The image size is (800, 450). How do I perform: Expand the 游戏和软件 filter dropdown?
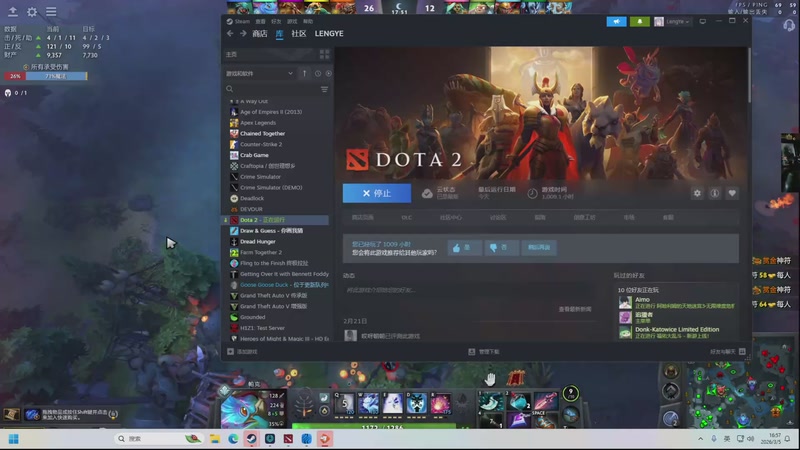point(260,73)
